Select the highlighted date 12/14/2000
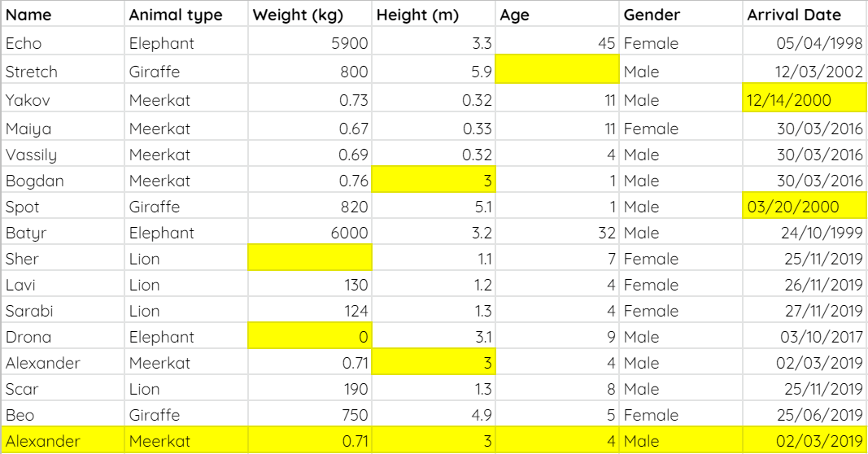The width and height of the screenshot is (868, 454). pyautogui.click(x=803, y=100)
